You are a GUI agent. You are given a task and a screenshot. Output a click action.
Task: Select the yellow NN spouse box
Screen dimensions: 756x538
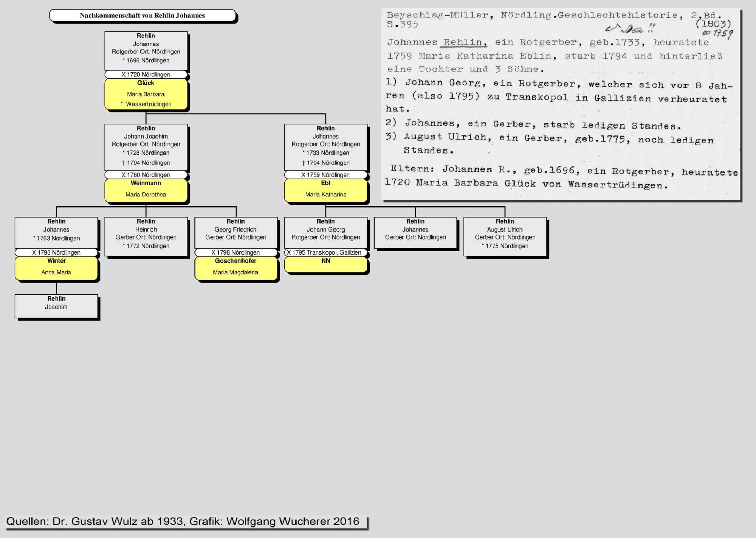[326, 264]
